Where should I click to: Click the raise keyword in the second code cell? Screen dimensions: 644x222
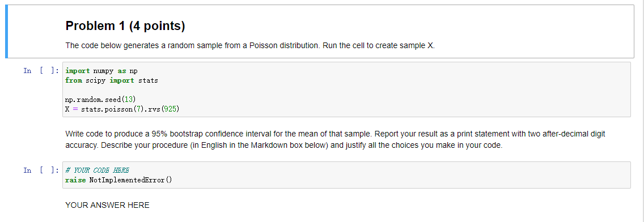(x=75, y=180)
